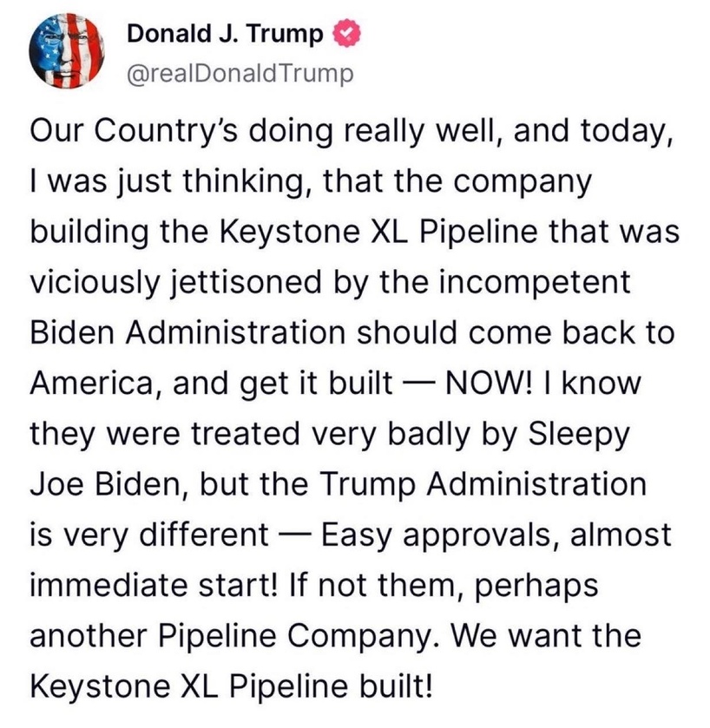Visit the @realDonaldTrump handle
Image resolution: width=710 pixels, height=728 pixels.
click(240, 74)
